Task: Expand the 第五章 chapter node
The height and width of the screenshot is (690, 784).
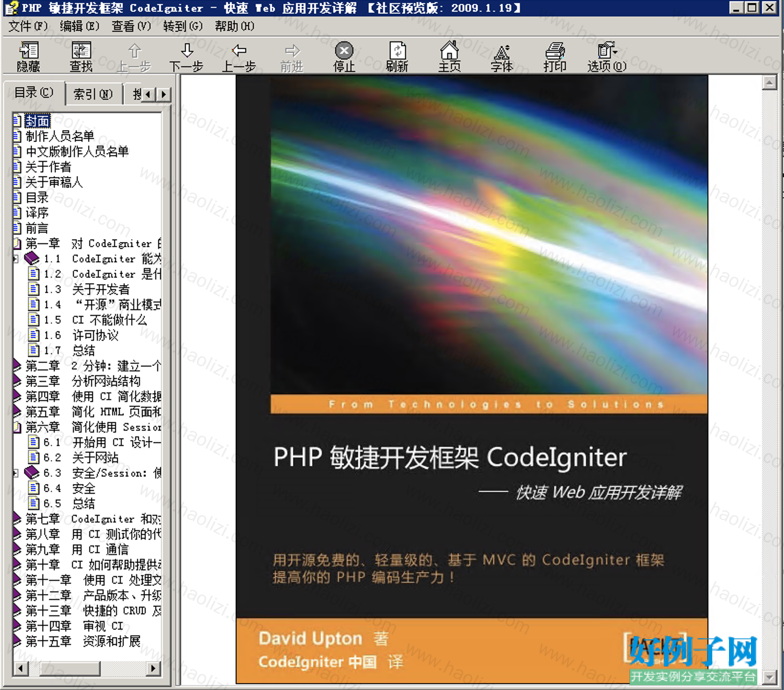Action: pyautogui.click(x=17, y=412)
